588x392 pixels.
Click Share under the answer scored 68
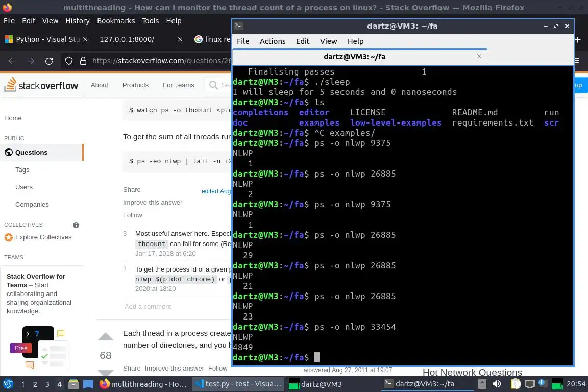[132, 369]
